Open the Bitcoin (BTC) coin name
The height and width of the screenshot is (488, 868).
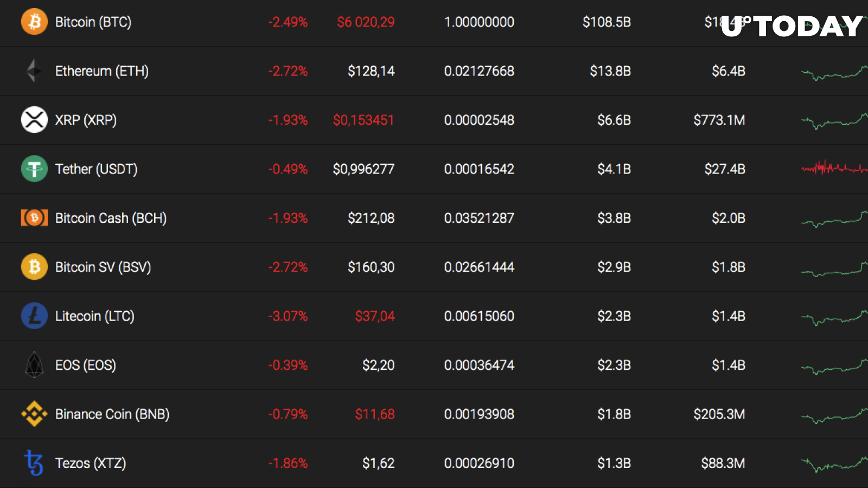click(x=93, y=22)
